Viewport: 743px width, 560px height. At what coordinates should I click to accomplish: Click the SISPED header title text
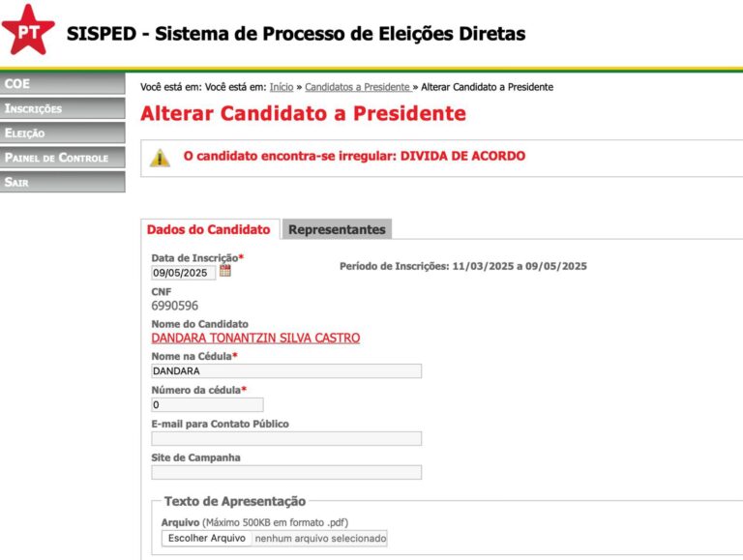296,34
